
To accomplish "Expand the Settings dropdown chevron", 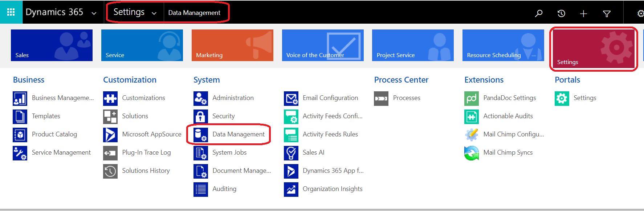I will [x=154, y=13].
